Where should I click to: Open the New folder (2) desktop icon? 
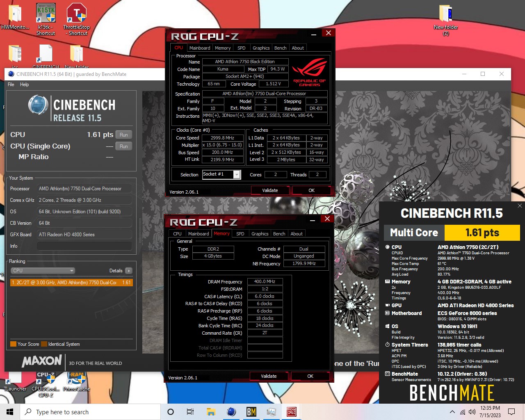pyautogui.click(x=445, y=20)
